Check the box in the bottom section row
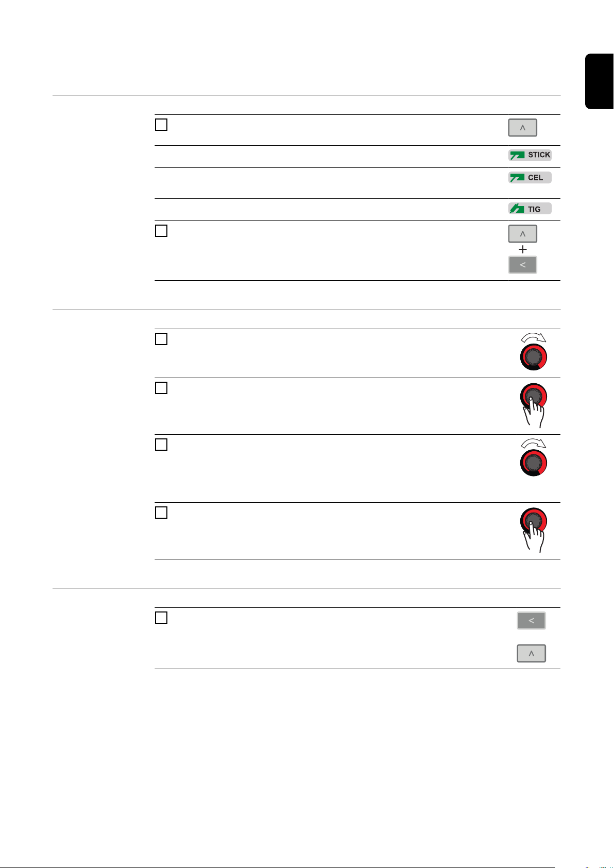 click(x=161, y=618)
